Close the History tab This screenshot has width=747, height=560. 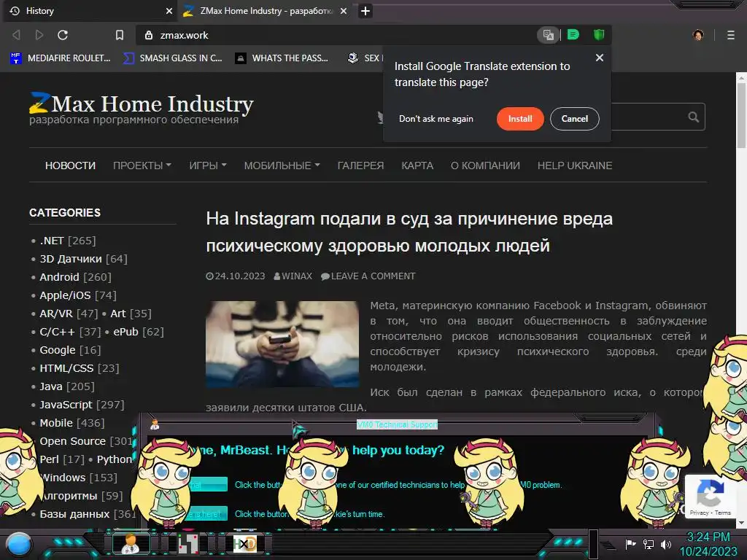click(x=169, y=10)
